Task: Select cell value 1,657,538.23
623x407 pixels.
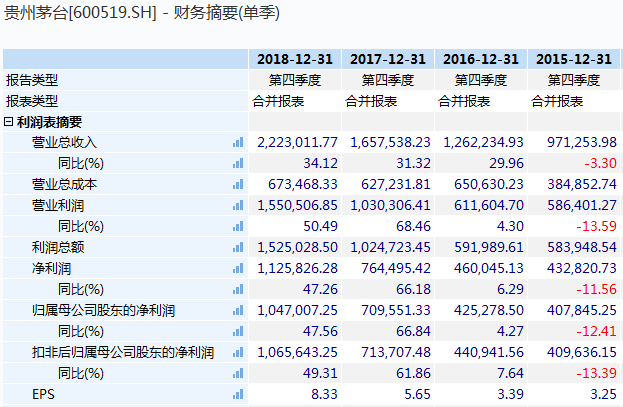Action: click(390, 142)
